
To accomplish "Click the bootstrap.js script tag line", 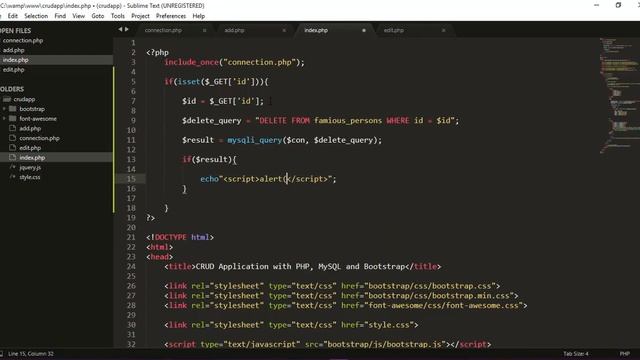I will [x=328, y=344].
